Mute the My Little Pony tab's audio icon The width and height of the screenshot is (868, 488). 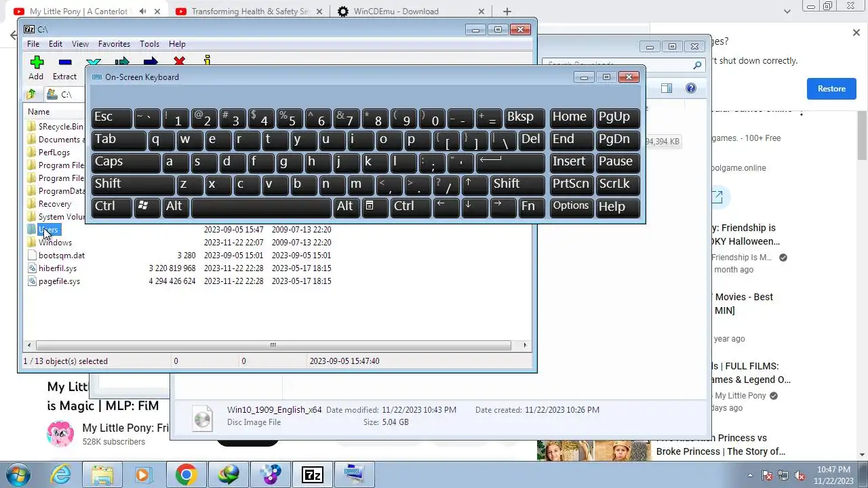pyautogui.click(x=142, y=12)
